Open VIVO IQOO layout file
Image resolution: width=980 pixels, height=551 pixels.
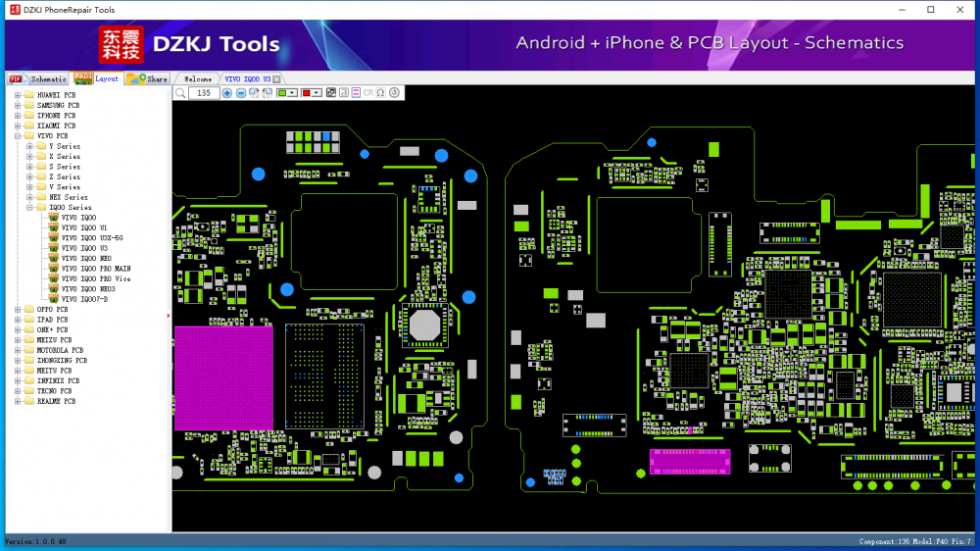click(78, 218)
